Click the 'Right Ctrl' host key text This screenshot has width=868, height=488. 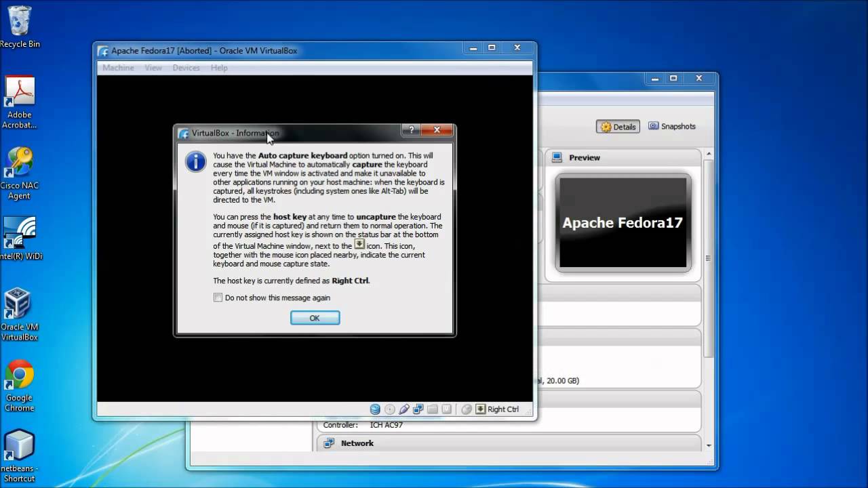click(503, 409)
